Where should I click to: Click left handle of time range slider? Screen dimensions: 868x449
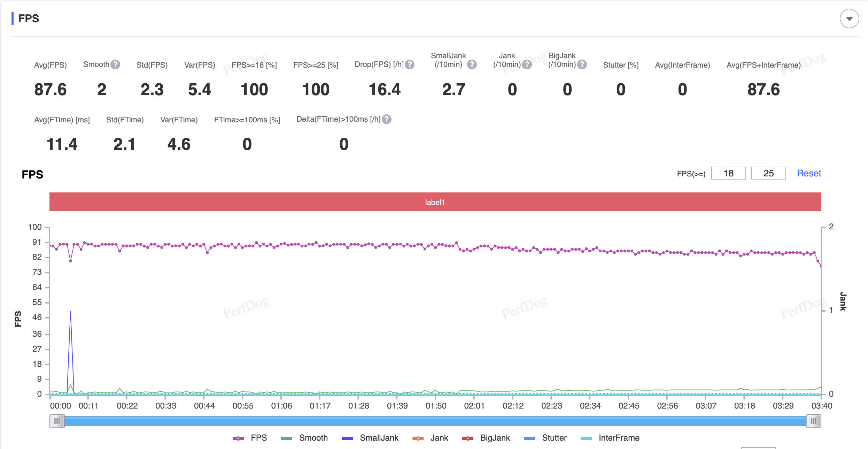[x=57, y=421]
